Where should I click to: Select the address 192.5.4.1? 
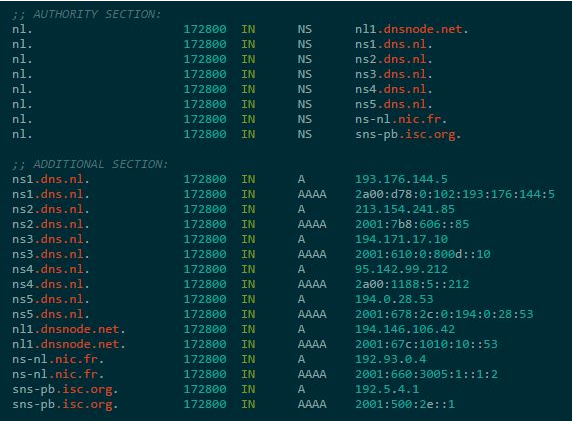click(x=387, y=389)
